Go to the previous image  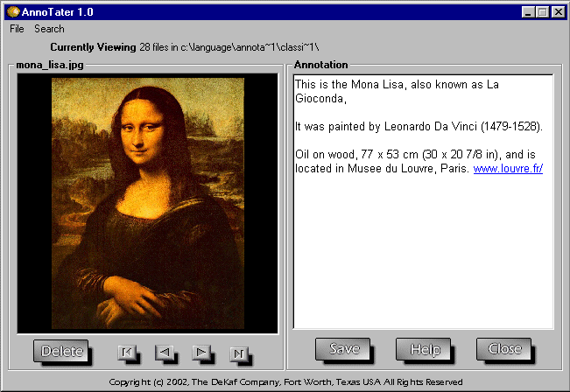click(165, 352)
